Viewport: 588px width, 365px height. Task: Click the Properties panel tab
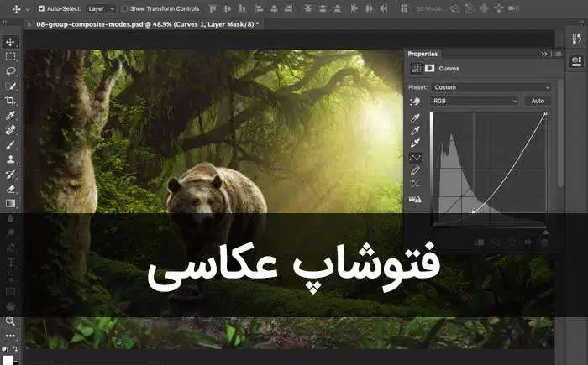[423, 54]
